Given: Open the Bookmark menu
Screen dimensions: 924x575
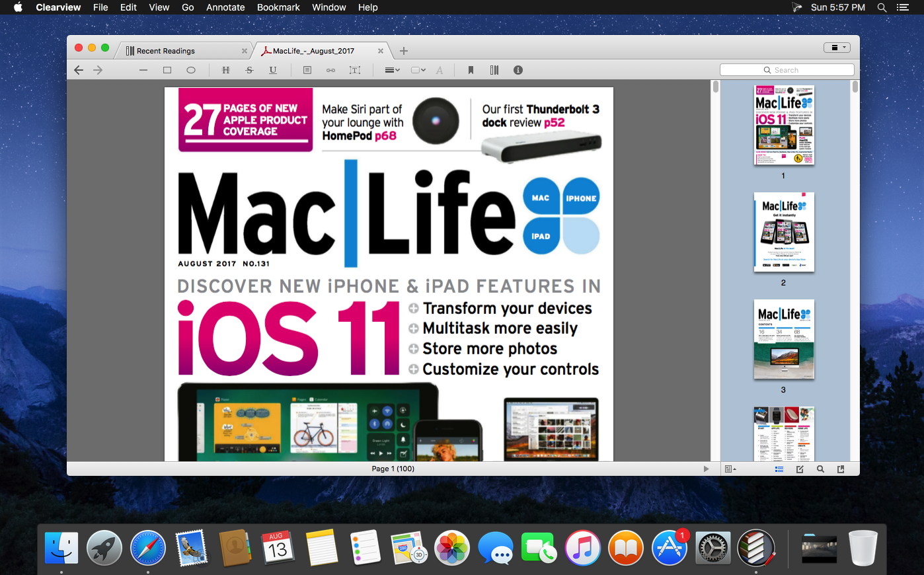Looking at the screenshot, I should [x=278, y=7].
